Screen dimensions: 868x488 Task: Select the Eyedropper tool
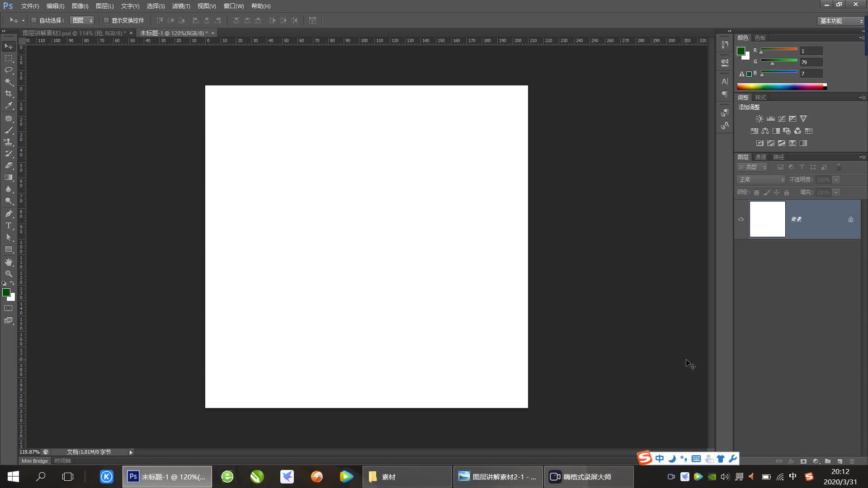click(9, 105)
